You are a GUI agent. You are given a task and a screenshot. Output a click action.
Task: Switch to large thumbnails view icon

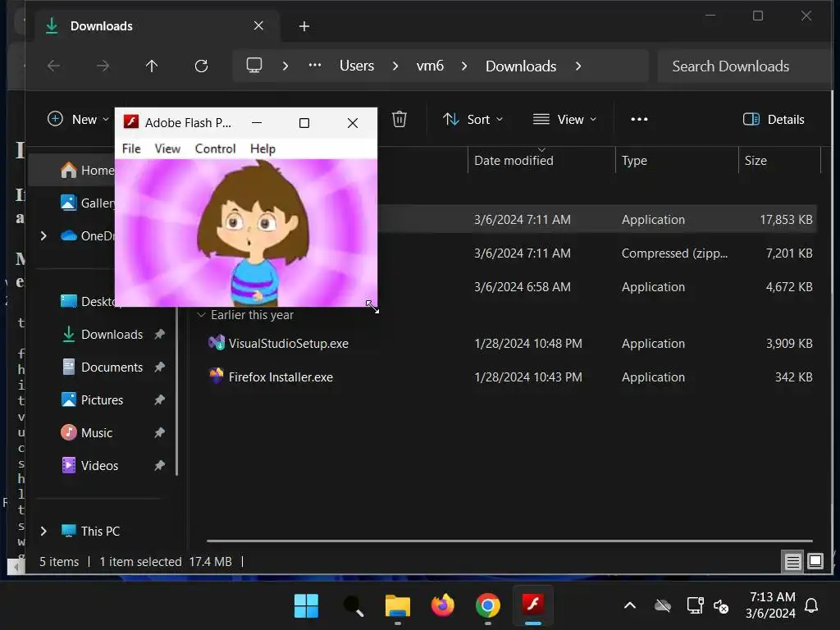point(815,561)
